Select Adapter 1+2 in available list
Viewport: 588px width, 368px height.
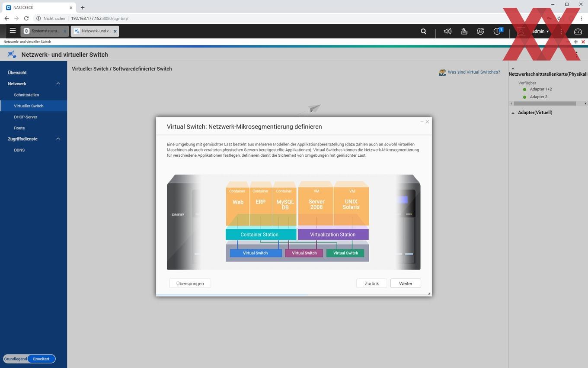[541, 89]
